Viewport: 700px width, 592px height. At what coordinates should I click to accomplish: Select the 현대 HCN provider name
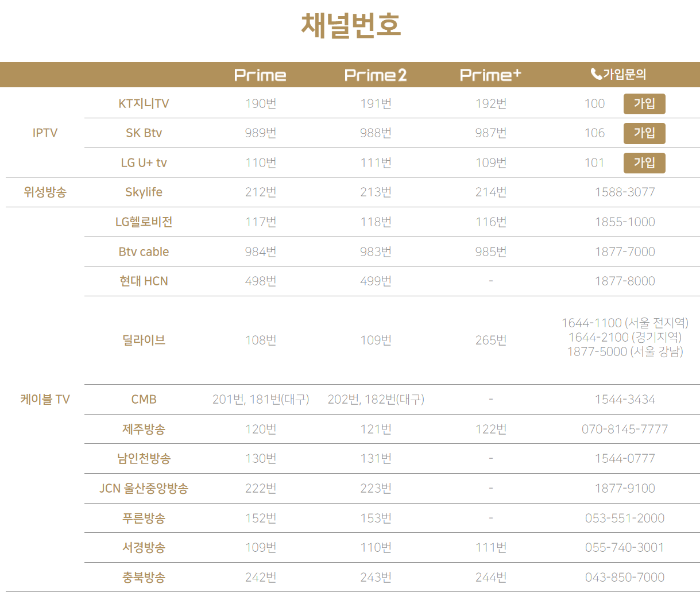coord(144,281)
